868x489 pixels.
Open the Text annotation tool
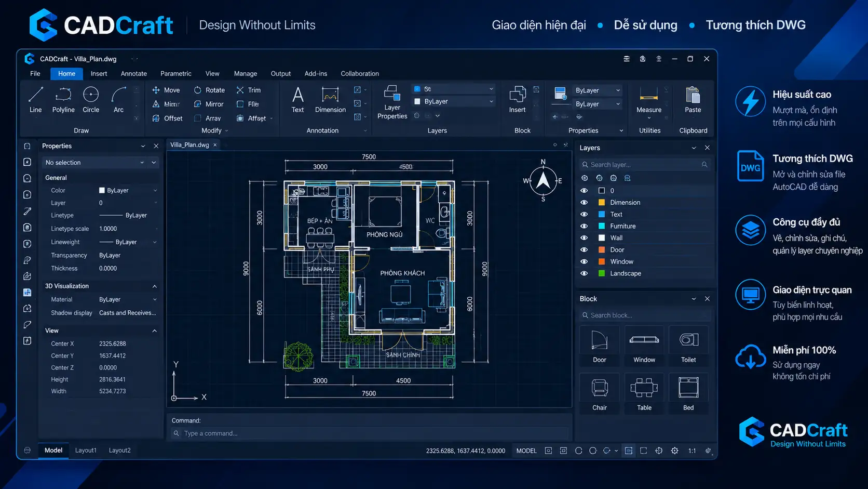pyautogui.click(x=297, y=100)
